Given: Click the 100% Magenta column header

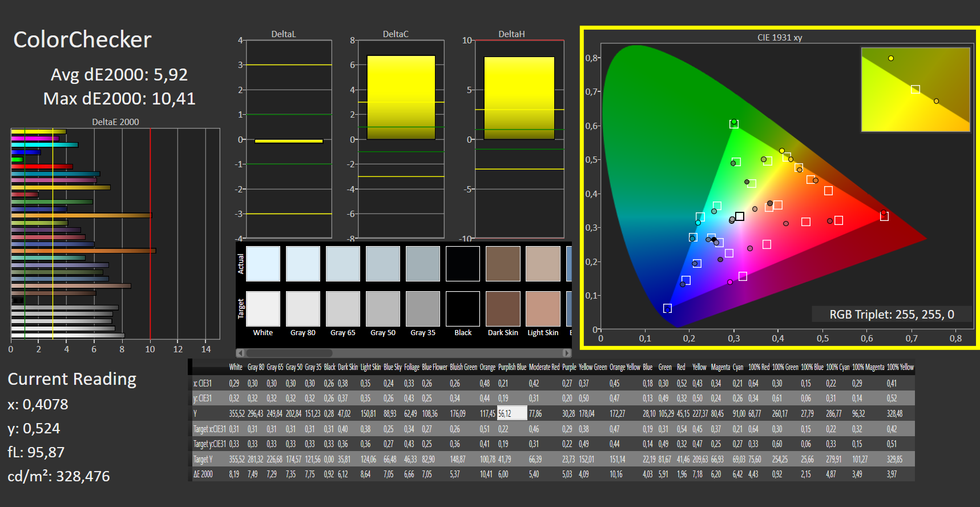Looking at the screenshot, I should point(868,367).
